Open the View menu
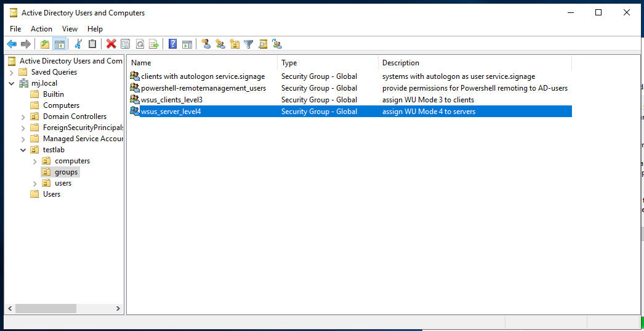The image size is (644, 331). coord(70,29)
